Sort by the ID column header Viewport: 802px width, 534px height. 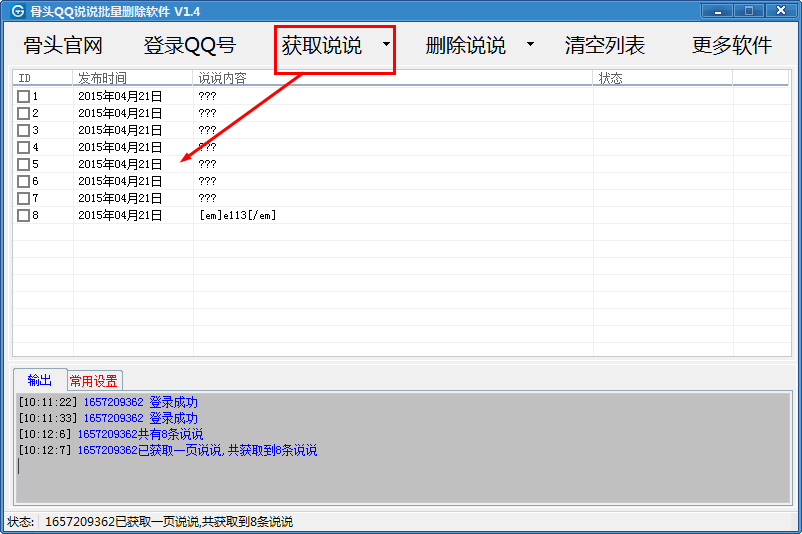click(43, 78)
